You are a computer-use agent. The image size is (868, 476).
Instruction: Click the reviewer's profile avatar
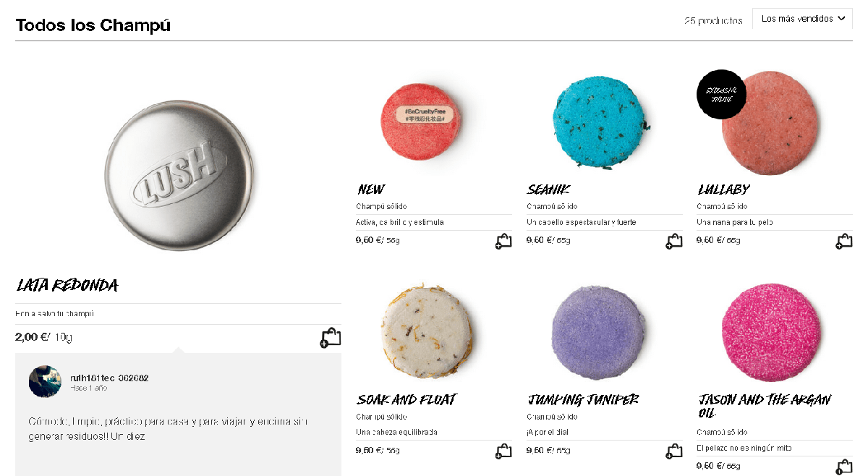coord(45,381)
